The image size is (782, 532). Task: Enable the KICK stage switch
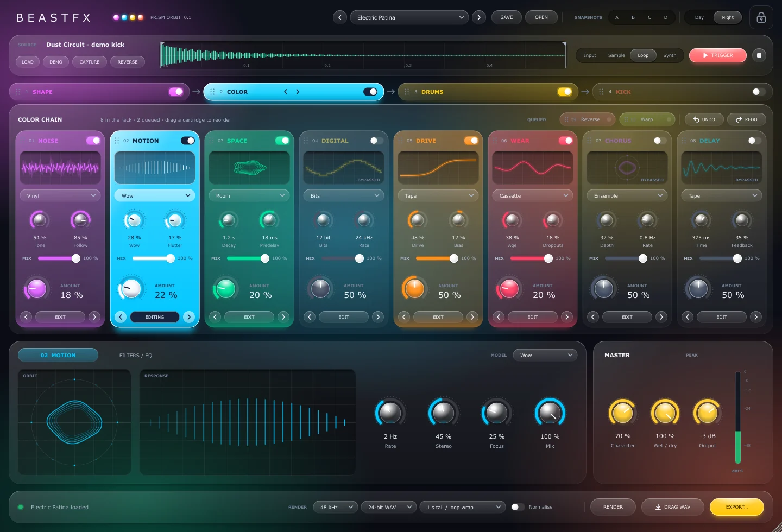(759, 92)
